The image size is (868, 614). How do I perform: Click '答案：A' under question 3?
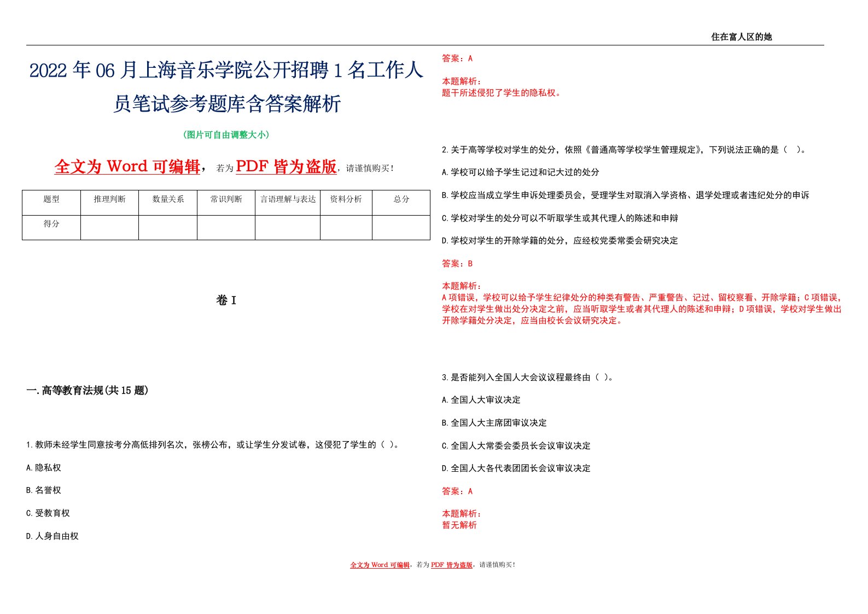click(457, 491)
